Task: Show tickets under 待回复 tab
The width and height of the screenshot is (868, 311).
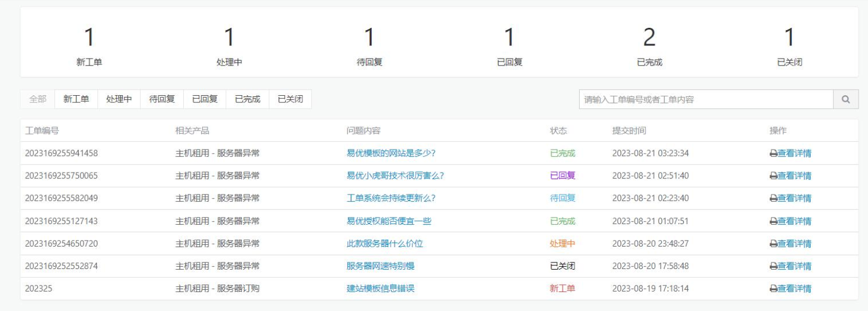Action: click(162, 99)
